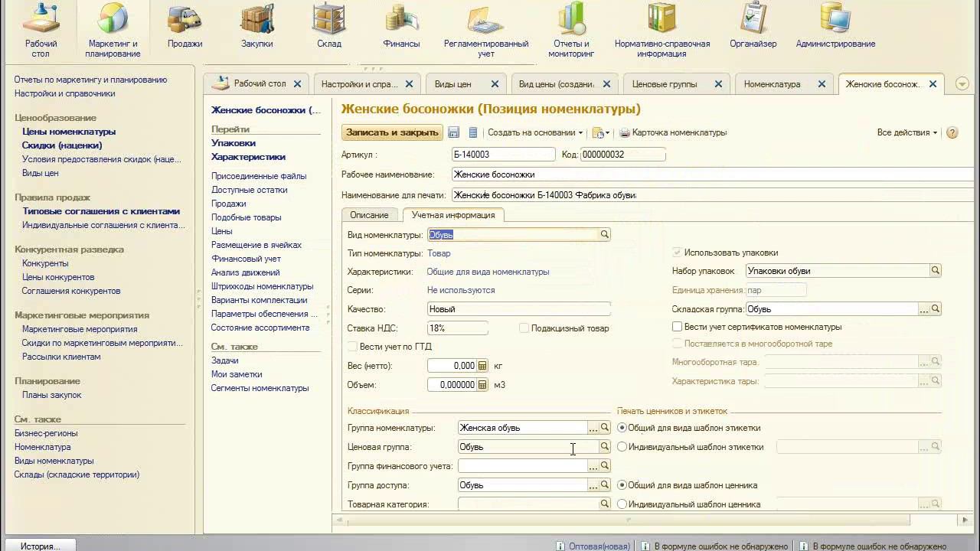
Task: Open the Упаковки navigation link
Action: pos(234,143)
